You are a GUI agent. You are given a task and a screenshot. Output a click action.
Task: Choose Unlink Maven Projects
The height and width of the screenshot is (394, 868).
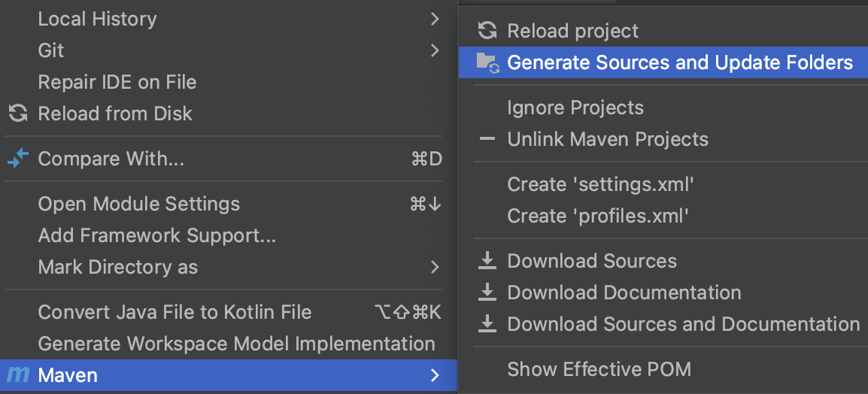pyautogui.click(x=663, y=139)
